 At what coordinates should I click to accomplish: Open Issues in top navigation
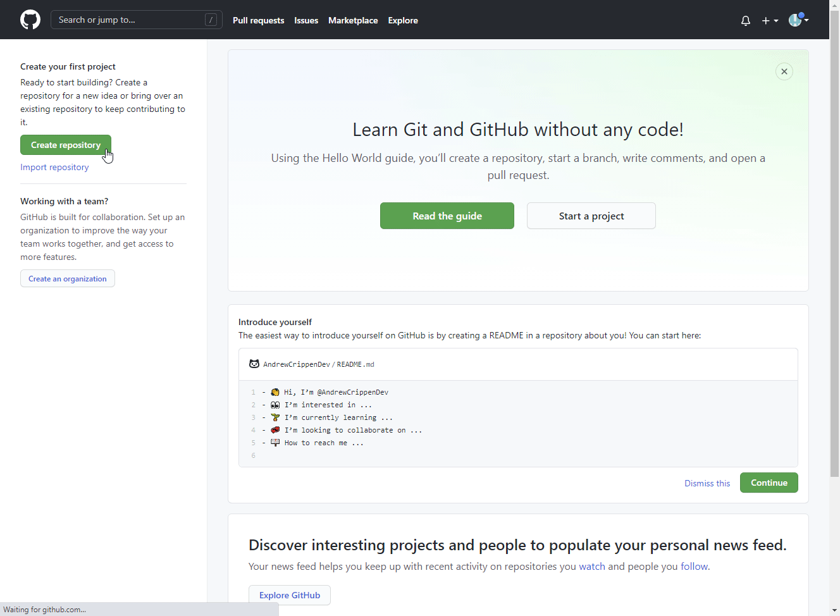[306, 20]
